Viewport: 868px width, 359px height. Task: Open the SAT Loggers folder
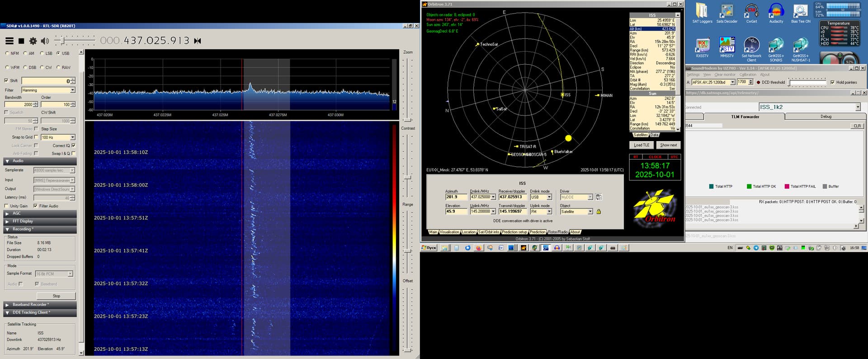click(702, 13)
